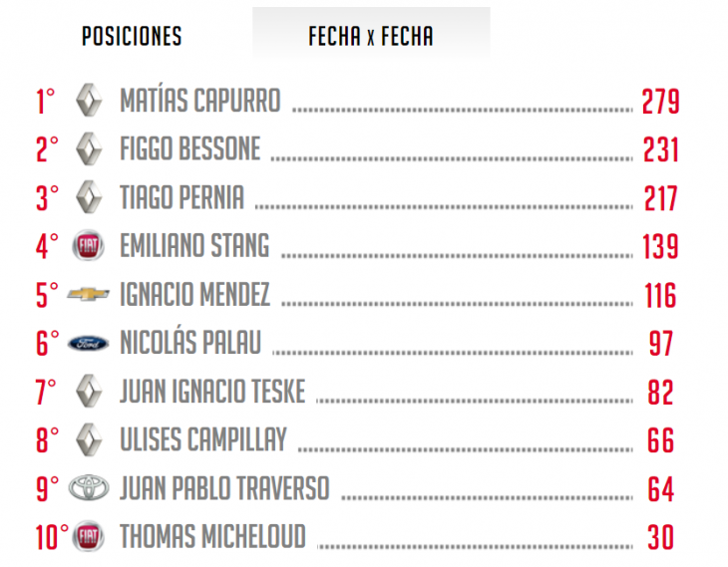728x567 pixels.
Task: Click the 279 points score
Action: [x=661, y=102]
